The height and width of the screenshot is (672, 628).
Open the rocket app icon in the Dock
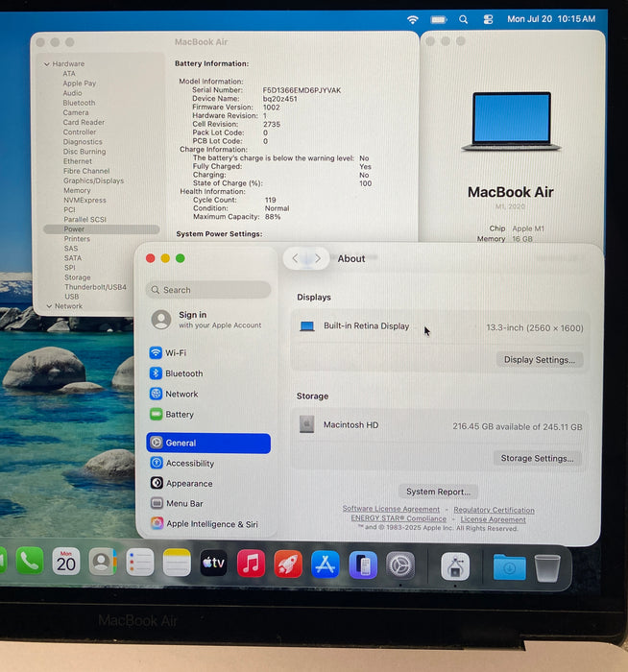288,564
